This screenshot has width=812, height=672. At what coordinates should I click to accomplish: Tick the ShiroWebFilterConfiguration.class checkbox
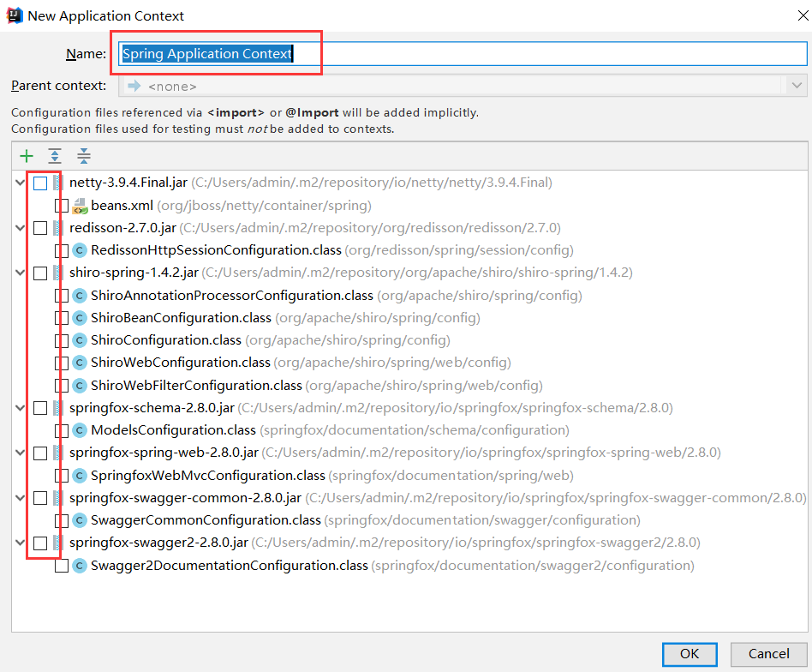(x=62, y=386)
